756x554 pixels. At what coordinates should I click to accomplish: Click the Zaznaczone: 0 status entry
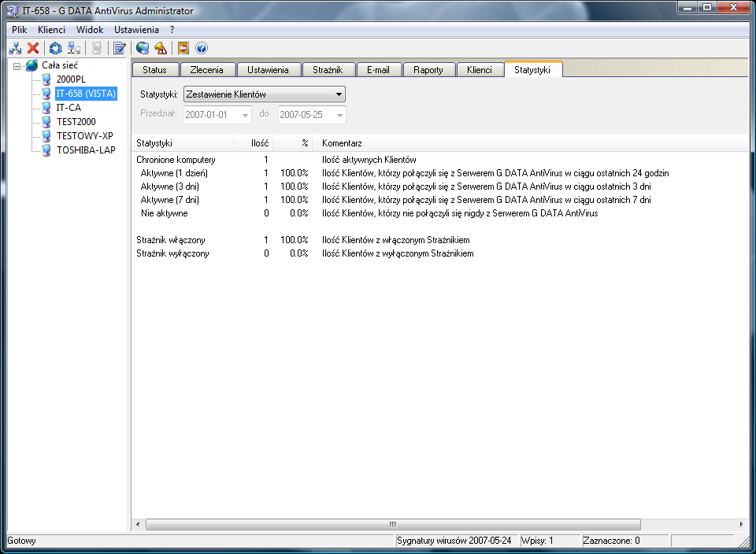click(x=624, y=541)
